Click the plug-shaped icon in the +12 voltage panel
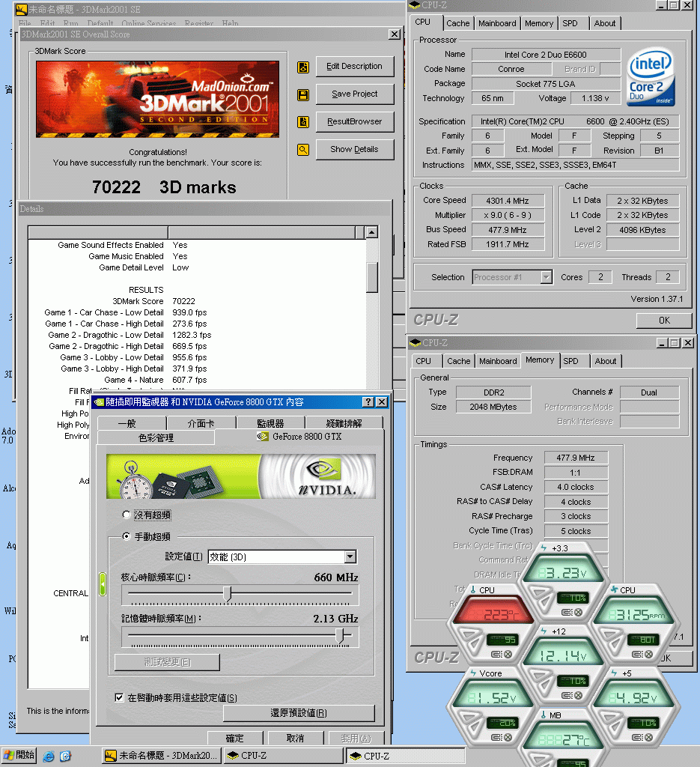This screenshot has height=767, width=700. [567, 695]
